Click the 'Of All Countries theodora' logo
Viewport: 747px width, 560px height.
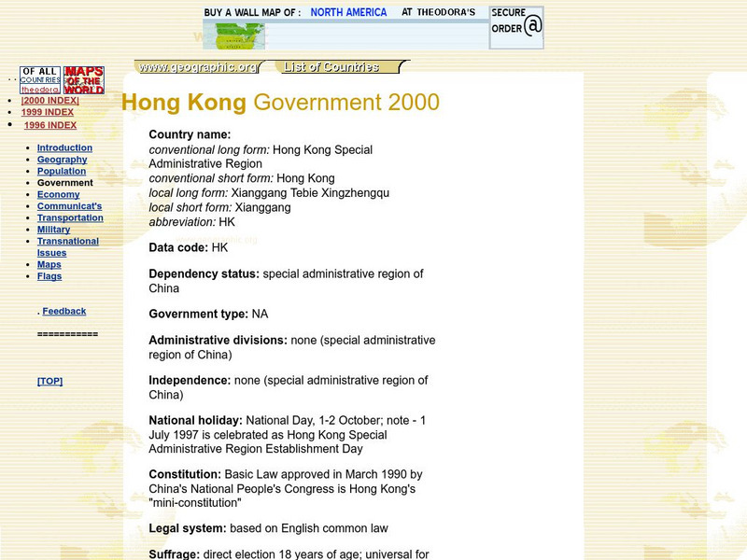(40, 80)
